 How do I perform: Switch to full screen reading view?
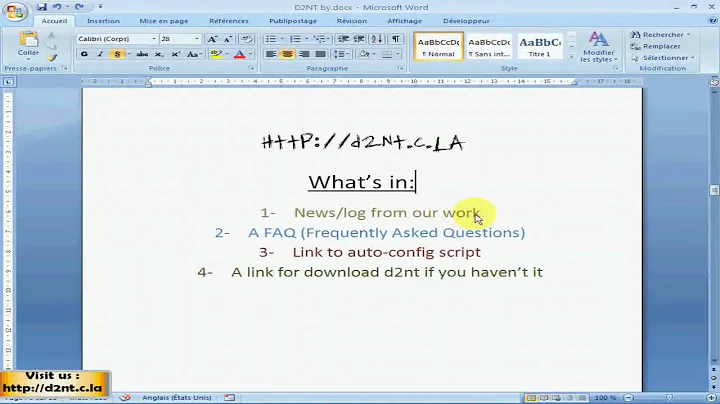pyautogui.click(x=544, y=398)
